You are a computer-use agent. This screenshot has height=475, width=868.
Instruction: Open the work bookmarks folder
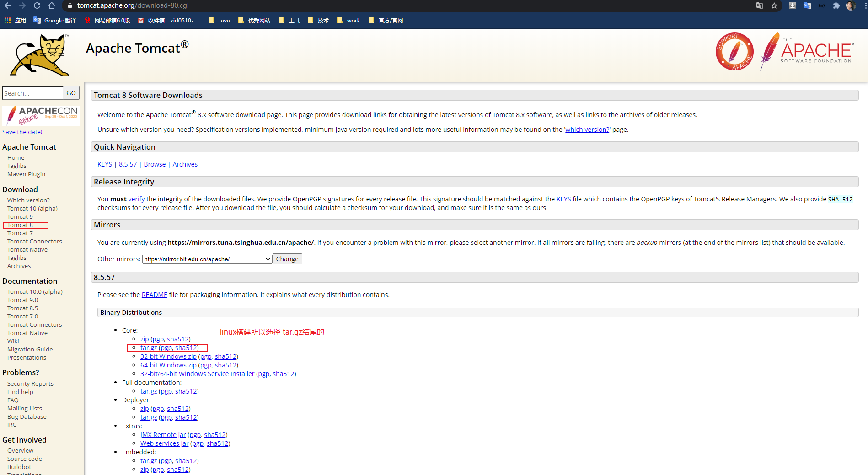click(348, 20)
